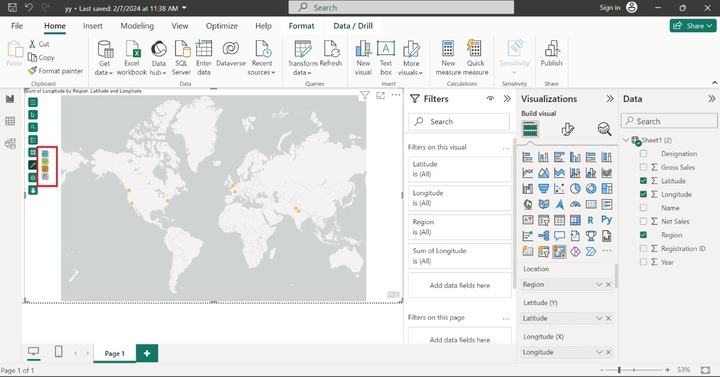Open the Analytics pane magnifier icon
This screenshot has height=377, width=720.
point(604,129)
